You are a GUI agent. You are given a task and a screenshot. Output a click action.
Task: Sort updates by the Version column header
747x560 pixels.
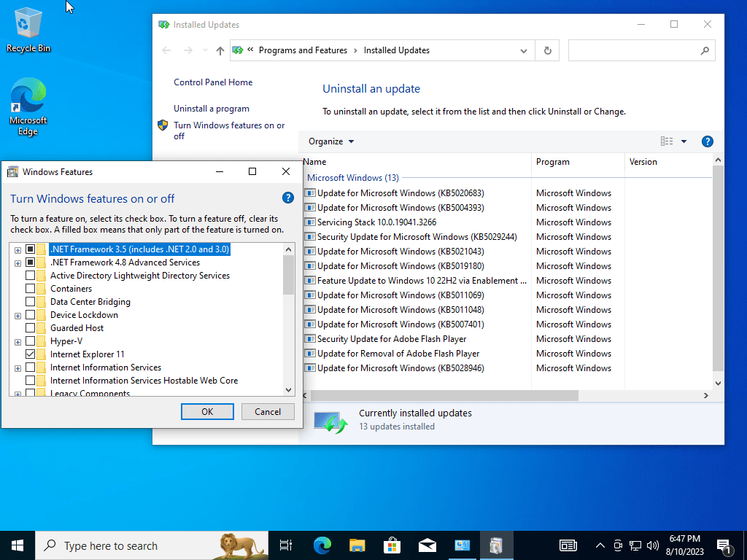pos(668,162)
